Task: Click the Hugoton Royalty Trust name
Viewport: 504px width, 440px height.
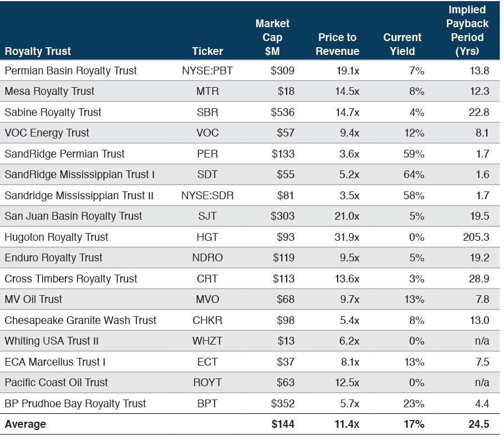Action: click(56, 237)
